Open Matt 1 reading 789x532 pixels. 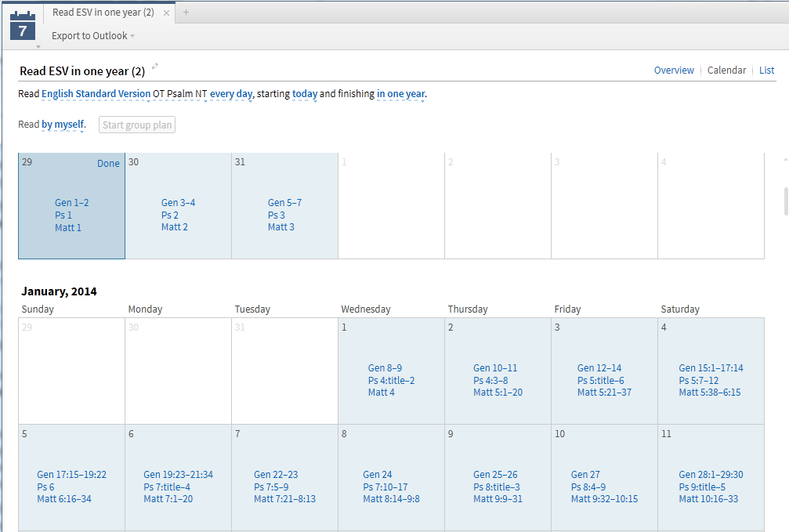point(68,227)
